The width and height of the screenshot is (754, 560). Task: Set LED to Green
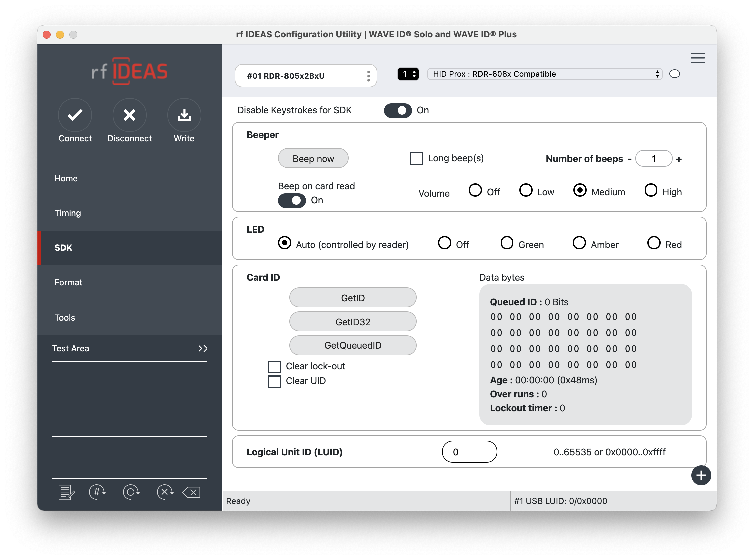click(x=507, y=243)
